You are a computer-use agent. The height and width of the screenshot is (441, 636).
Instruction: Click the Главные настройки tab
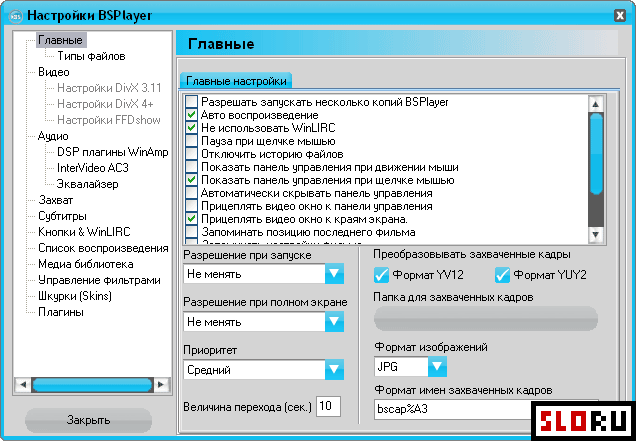pos(236,81)
